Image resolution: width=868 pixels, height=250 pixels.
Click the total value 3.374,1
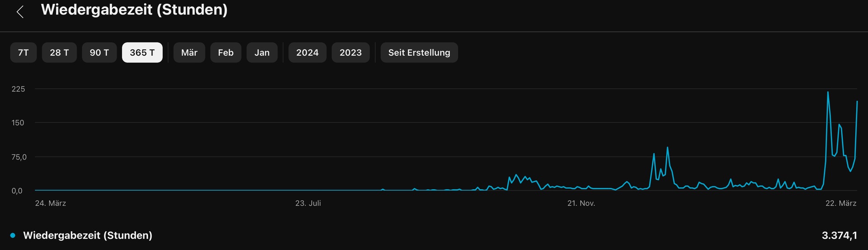839,236
